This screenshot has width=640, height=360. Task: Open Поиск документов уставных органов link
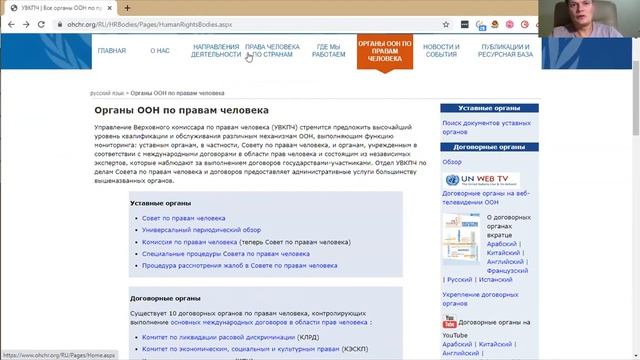[487, 127]
